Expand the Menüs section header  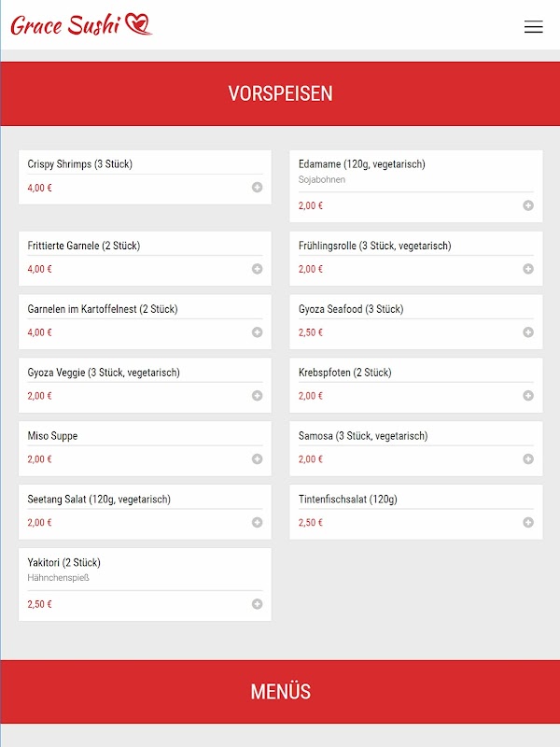click(280, 692)
